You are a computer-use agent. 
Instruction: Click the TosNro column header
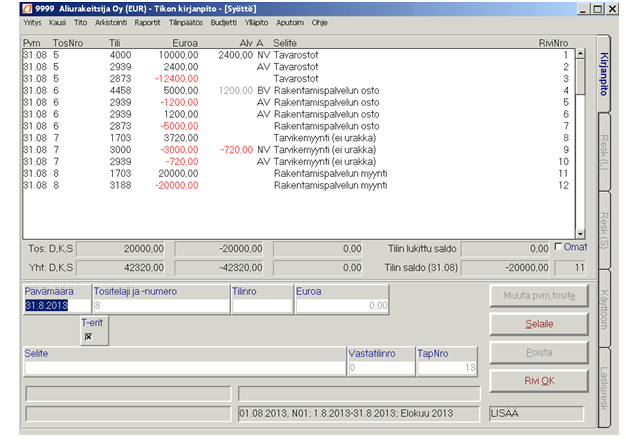point(68,43)
